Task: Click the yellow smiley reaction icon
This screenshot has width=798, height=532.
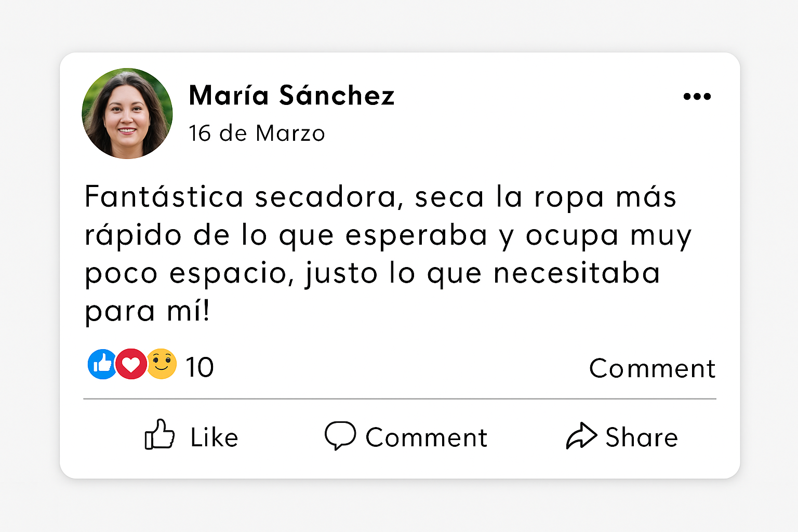Action: click(162, 364)
